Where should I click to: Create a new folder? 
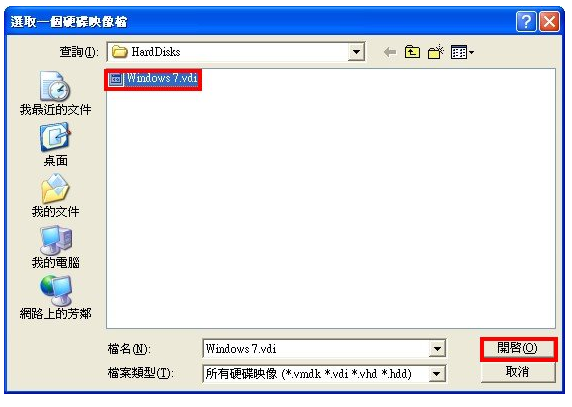point(436,52)
